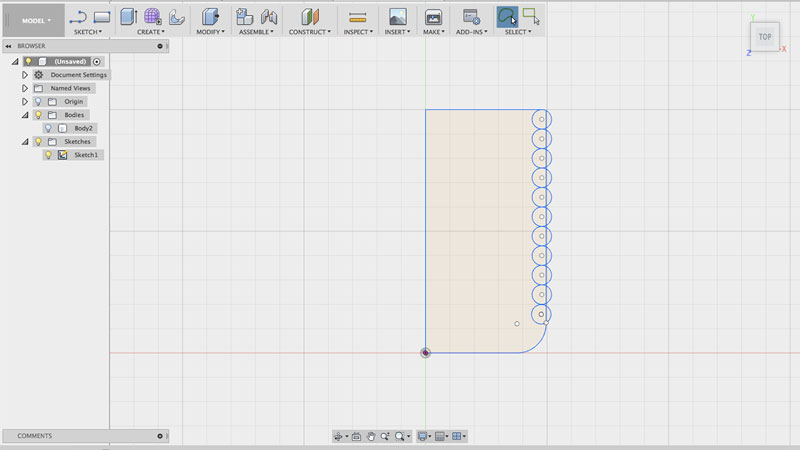Image resolution: width=800 pixels, height=450 pixels.
Task: Open the Display Settings dropdown arrow
Action: pyautogui.click(x=430, y=436)
